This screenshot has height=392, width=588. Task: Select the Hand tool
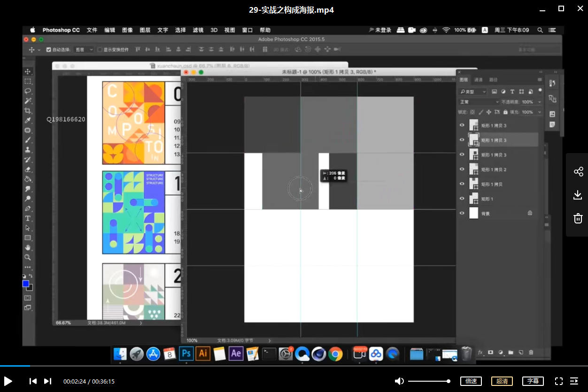coord(28,247)
